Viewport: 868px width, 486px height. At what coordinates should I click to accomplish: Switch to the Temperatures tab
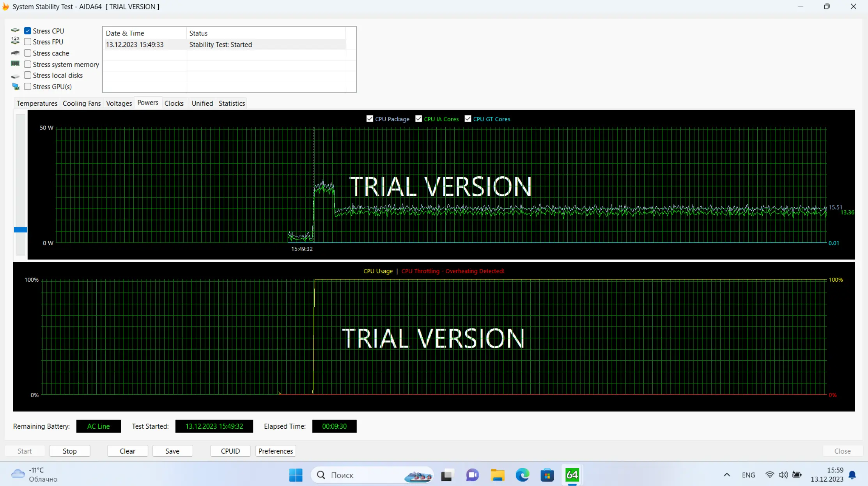pyautogui.click(x=37, y=103)
